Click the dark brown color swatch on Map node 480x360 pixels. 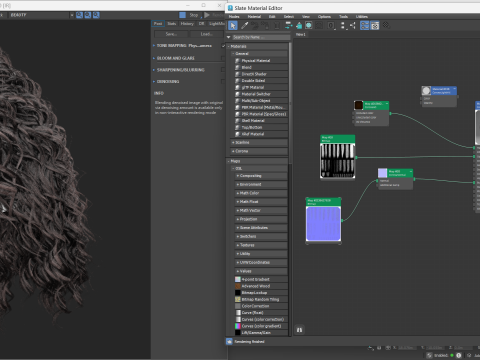359,105
